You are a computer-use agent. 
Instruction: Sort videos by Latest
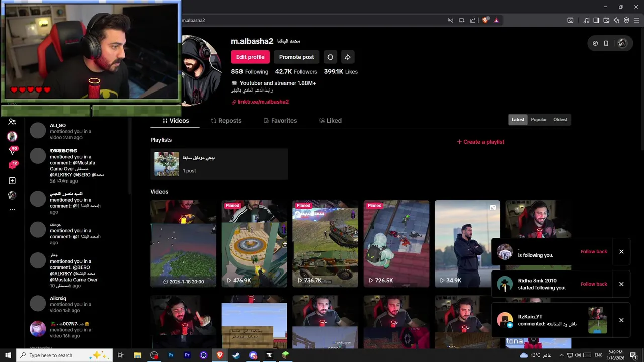pyautogui.click(x=518, y=120)
